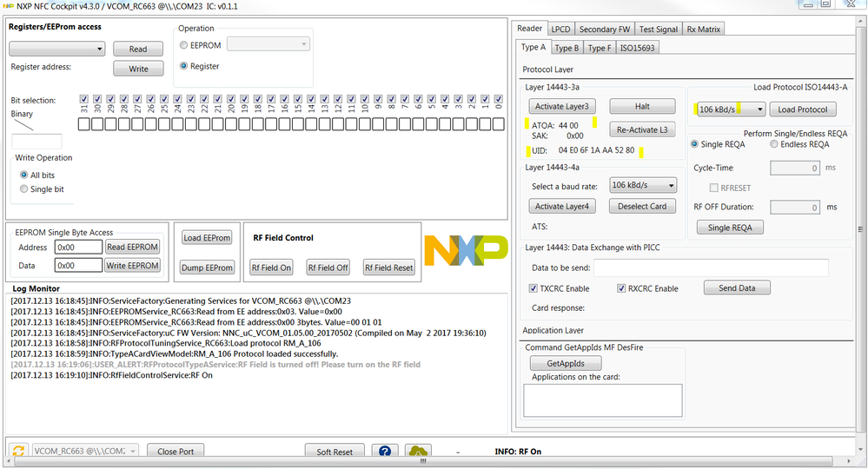Click the orange refresh ports icon
The height and width of the screenshot is (469, 868).
(x=18, y=451)
